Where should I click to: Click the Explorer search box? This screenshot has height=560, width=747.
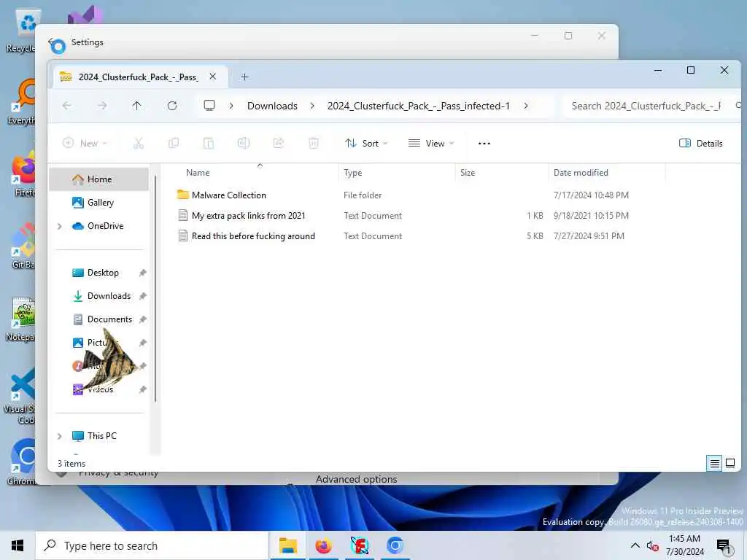click(x=650, y=106)
